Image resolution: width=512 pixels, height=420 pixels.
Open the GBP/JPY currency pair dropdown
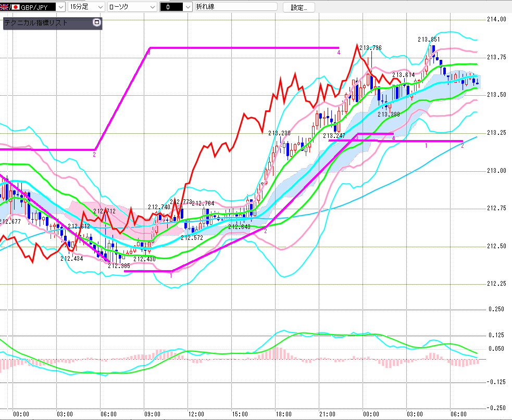coord(60,7)
